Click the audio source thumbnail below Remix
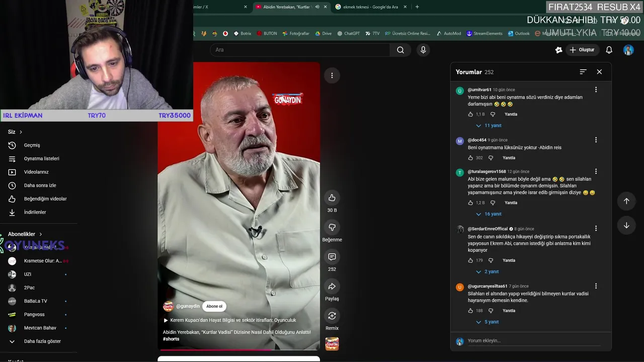The width and height of the screenshot is (644, 362). [x=332, y=344]
